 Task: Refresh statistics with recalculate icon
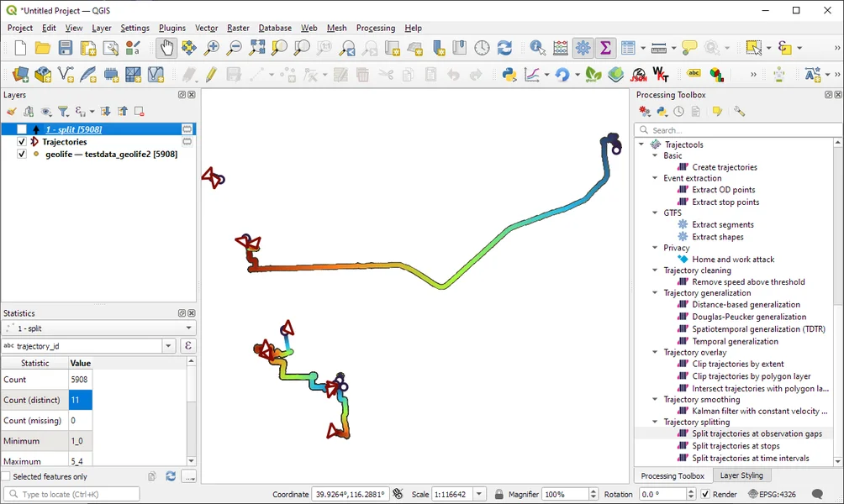point(171,476)
